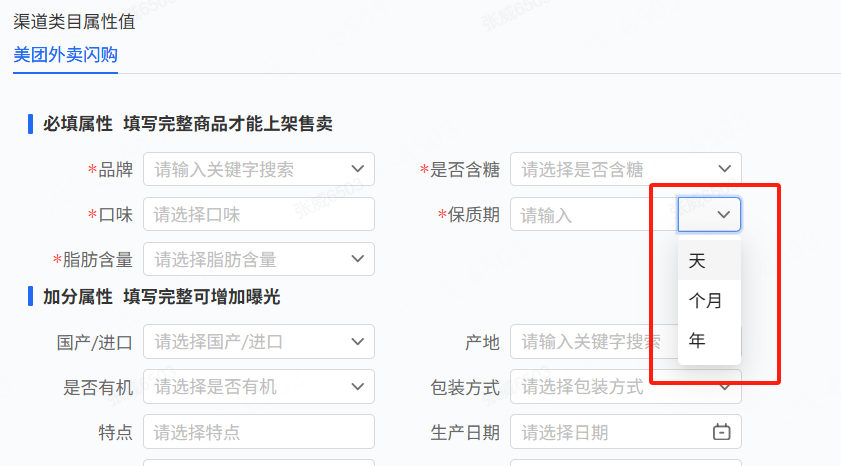
Task: Click the chevron arrow in 国产/进口 field
Action: [358, 342]
